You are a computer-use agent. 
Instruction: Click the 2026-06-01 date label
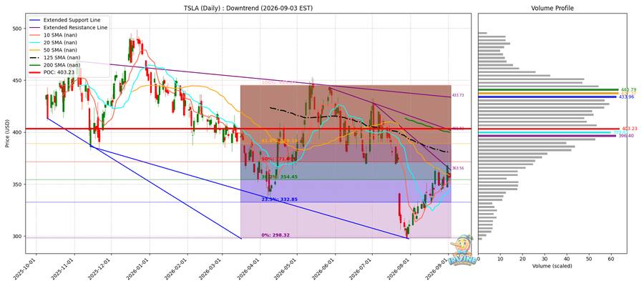pyautogui.click(x=325, y=269)
